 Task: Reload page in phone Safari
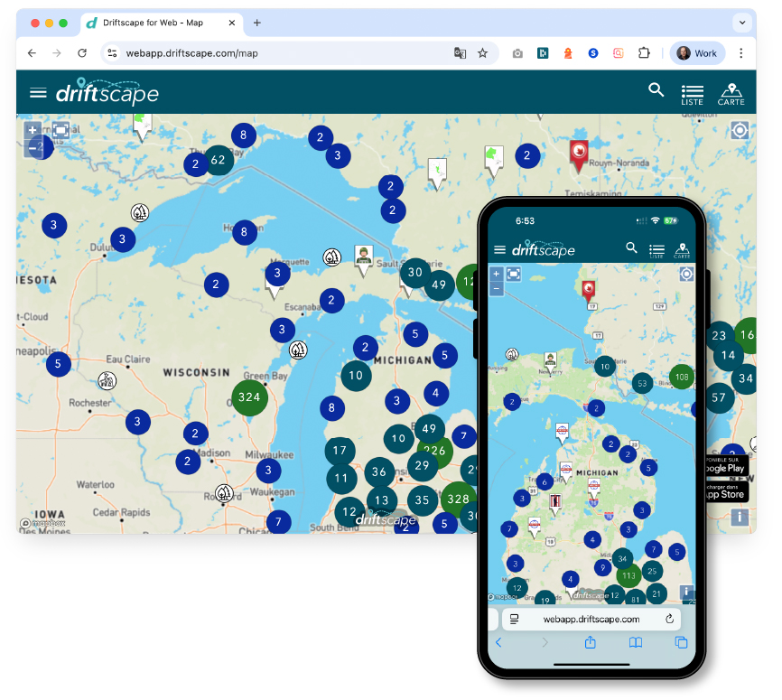[x=669, y=619]
